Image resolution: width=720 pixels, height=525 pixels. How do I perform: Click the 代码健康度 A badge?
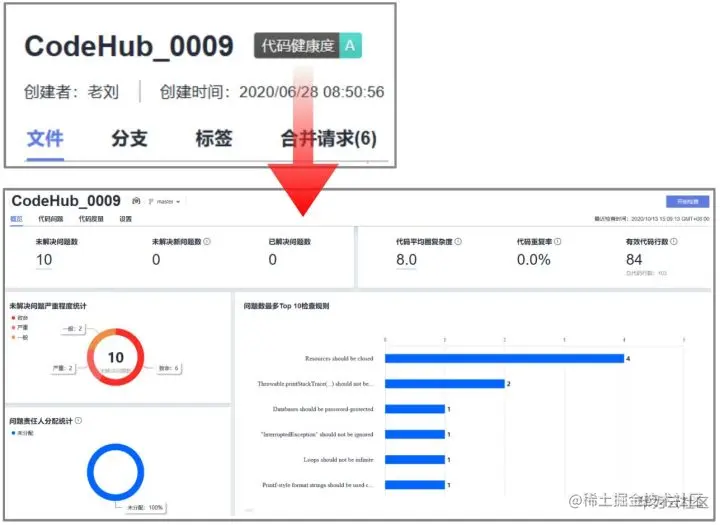[x=308, y=45]
